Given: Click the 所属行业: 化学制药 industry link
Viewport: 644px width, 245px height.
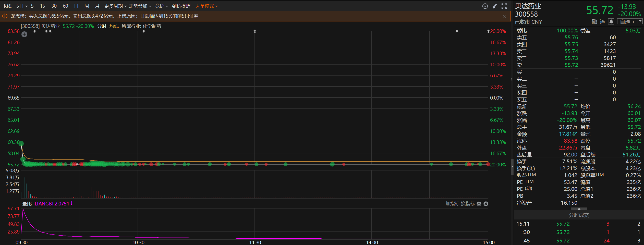Looking at the screenshot, I should [x=141, y=26].
